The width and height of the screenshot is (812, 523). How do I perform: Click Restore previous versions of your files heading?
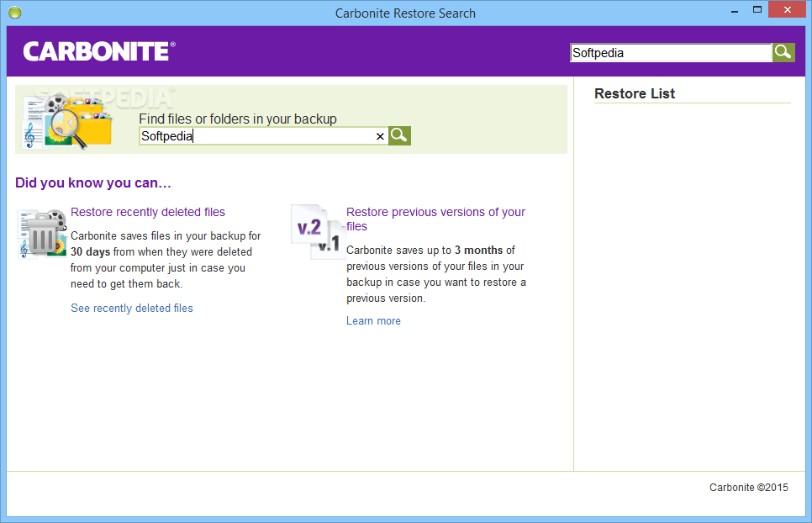coord(436,219)
